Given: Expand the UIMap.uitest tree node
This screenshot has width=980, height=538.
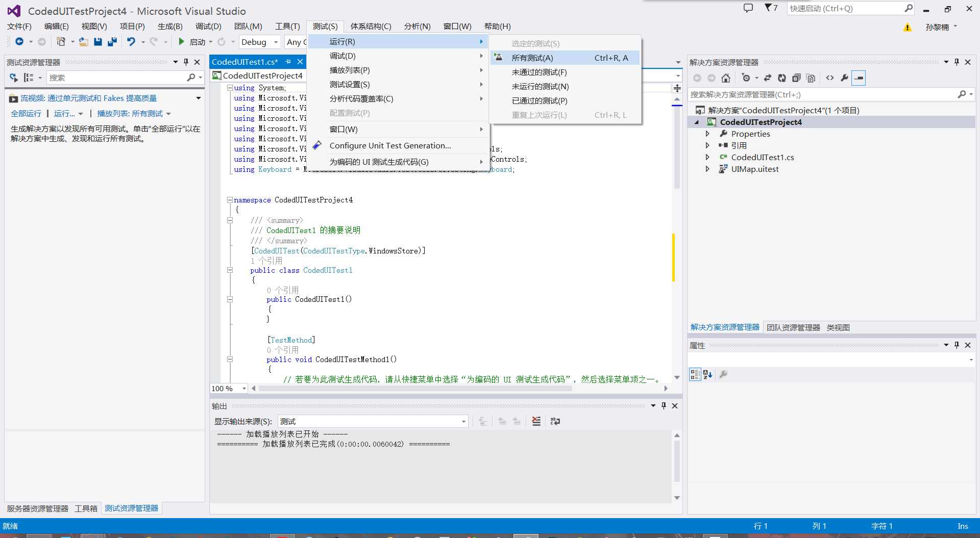Looking at the screenshot, I should pos(707,169).
